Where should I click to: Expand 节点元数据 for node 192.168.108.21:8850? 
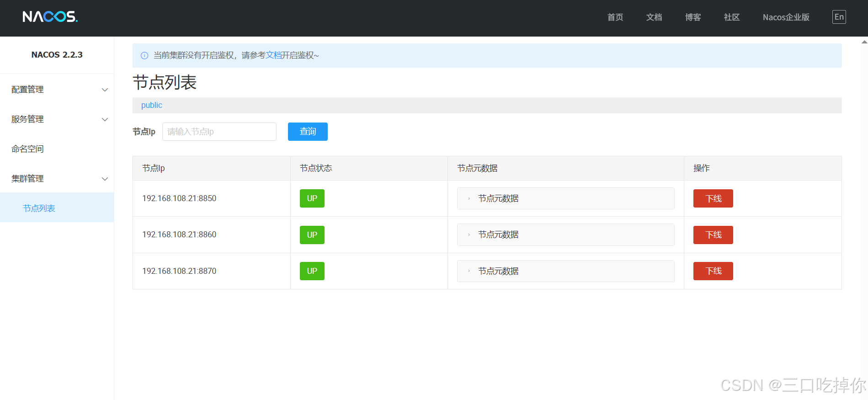(565, 198)
